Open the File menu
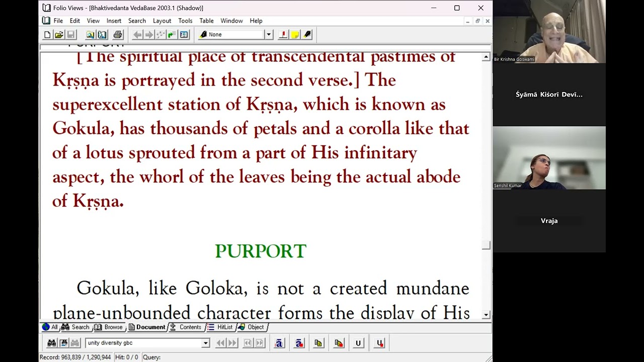The image size is (644, 362). pyautogui.click(x=58, y=21)
